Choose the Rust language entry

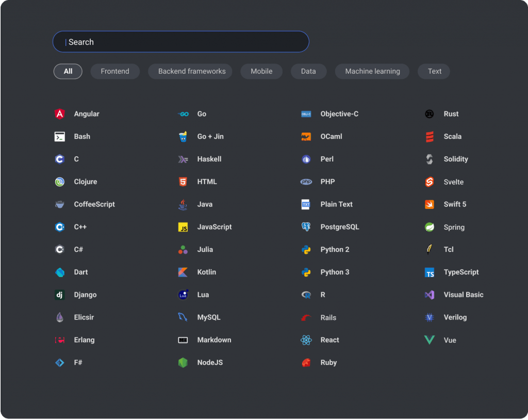click(451, 114)
